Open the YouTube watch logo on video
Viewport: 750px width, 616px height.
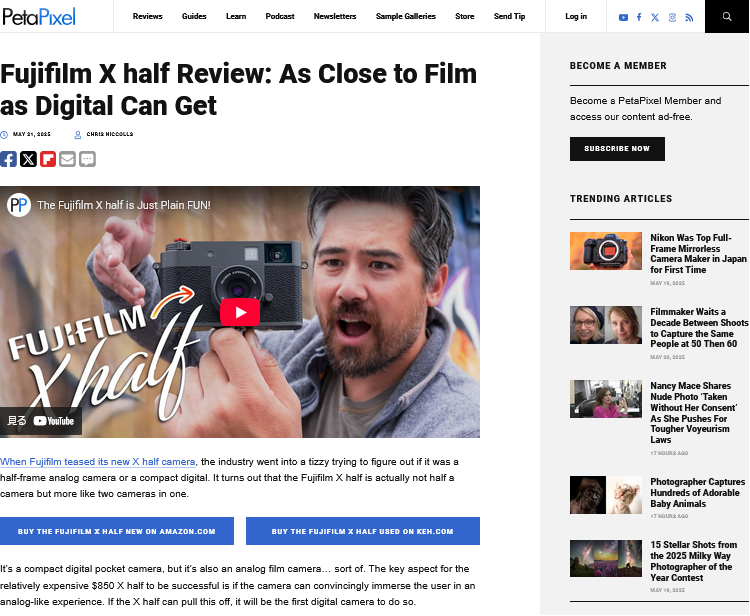point(54,421)
